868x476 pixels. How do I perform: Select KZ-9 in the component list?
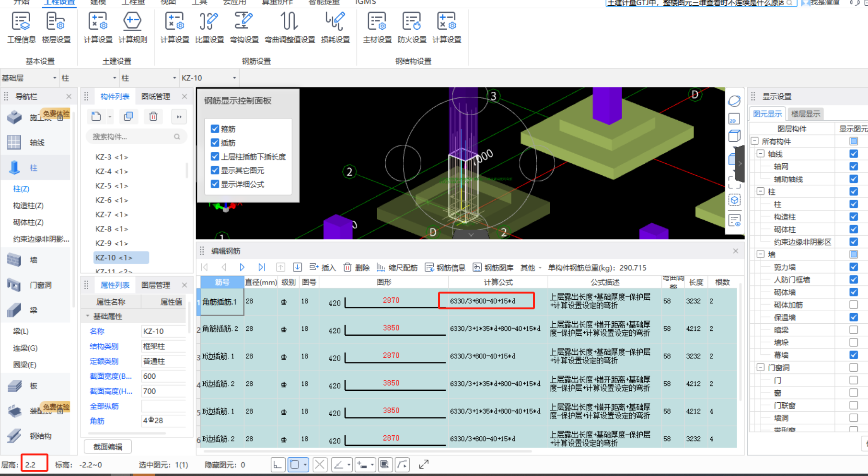(112, 243)
